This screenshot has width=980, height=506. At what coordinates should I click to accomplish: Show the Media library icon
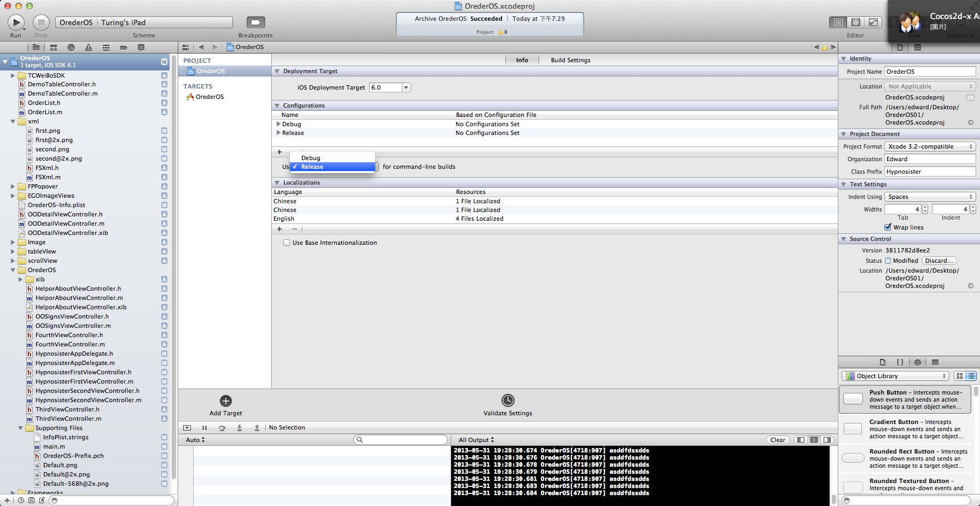935,362
